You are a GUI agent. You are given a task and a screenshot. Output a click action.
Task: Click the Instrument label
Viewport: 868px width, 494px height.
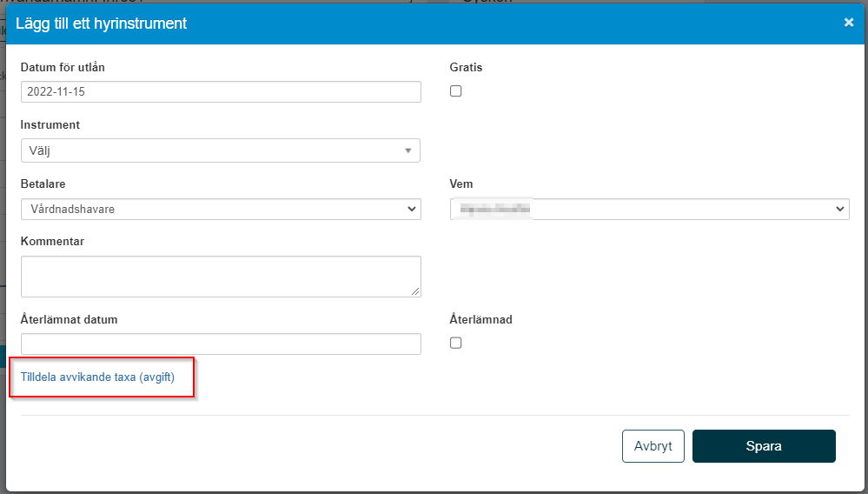(50, 125)
